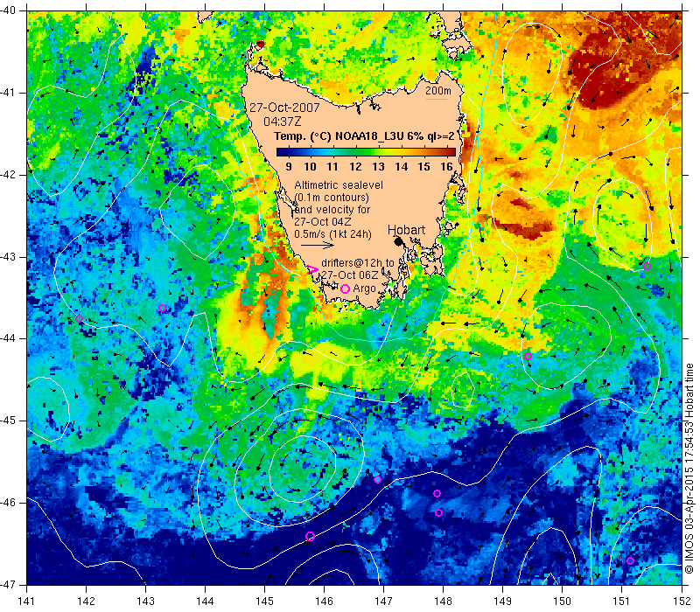
Task: Select the Argo float marker near 141.9°E, 43.75°S
Action: [80, 318]
